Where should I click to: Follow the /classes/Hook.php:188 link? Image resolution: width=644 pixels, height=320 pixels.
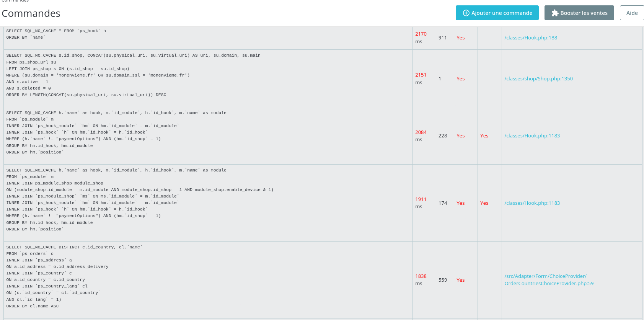[531, 38]
